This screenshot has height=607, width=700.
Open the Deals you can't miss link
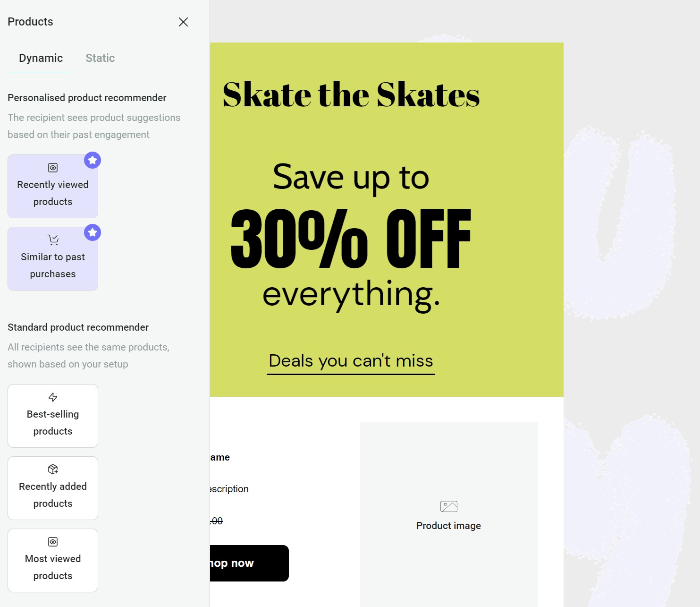(x=351, y=361)
